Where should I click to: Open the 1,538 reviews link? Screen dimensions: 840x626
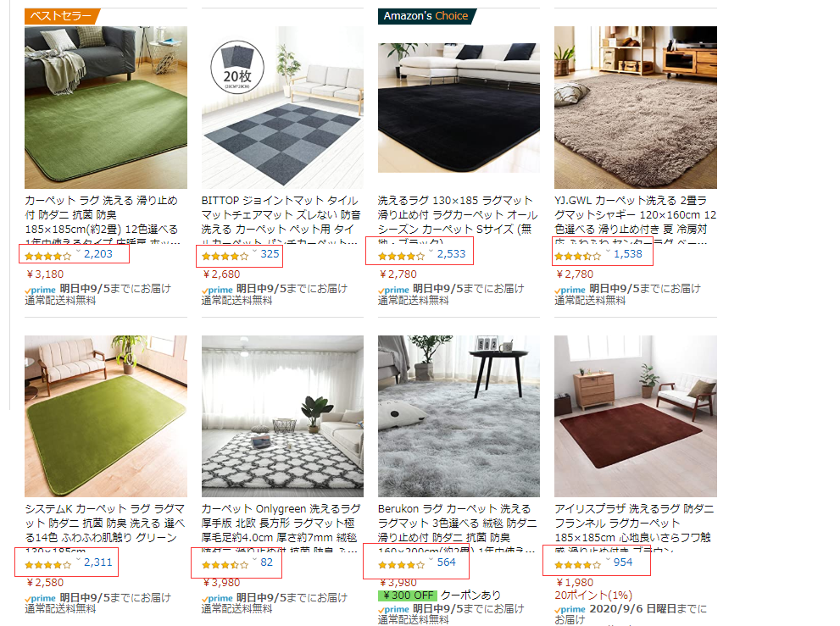pyautogui.click(x=628, y=254)
